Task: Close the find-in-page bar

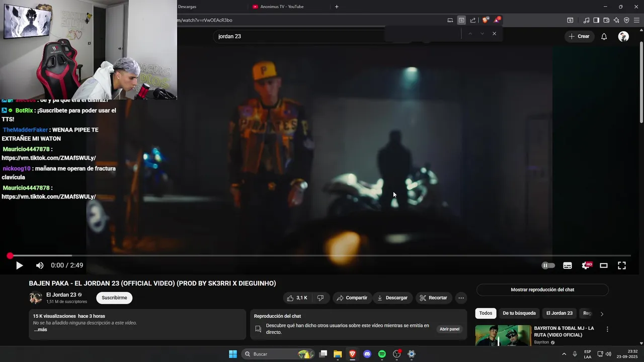Action: [494, 34]
